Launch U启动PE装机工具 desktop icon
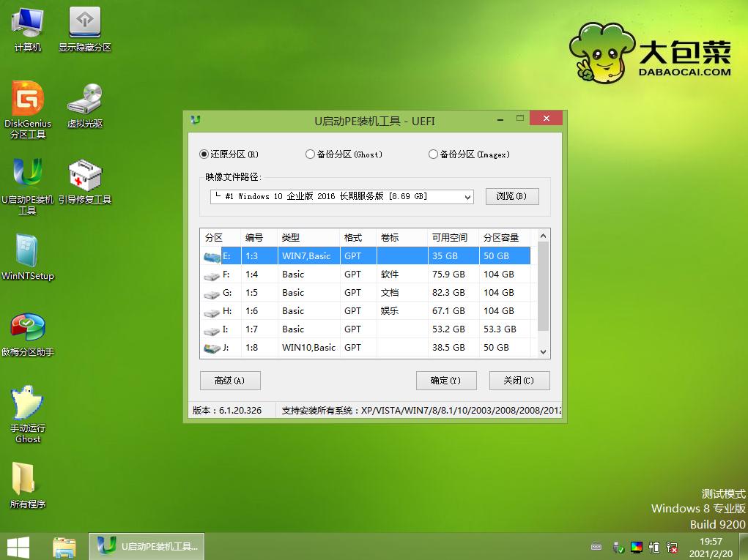 tap(28, 186)
